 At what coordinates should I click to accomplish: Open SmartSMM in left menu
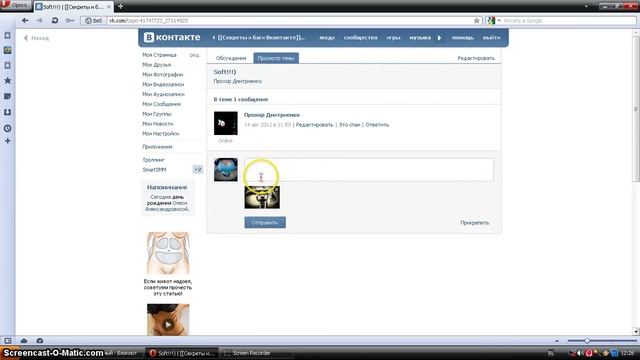point(154,169)
